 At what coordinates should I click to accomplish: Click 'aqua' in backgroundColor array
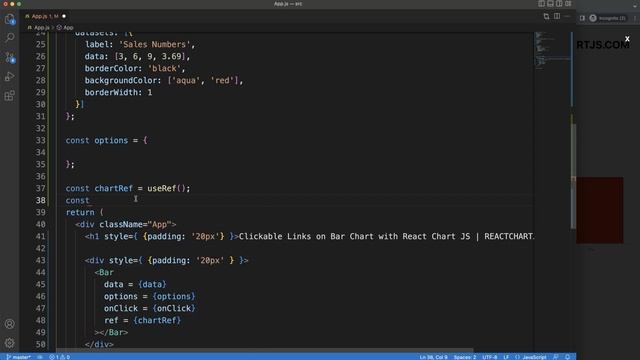[186, 80]
